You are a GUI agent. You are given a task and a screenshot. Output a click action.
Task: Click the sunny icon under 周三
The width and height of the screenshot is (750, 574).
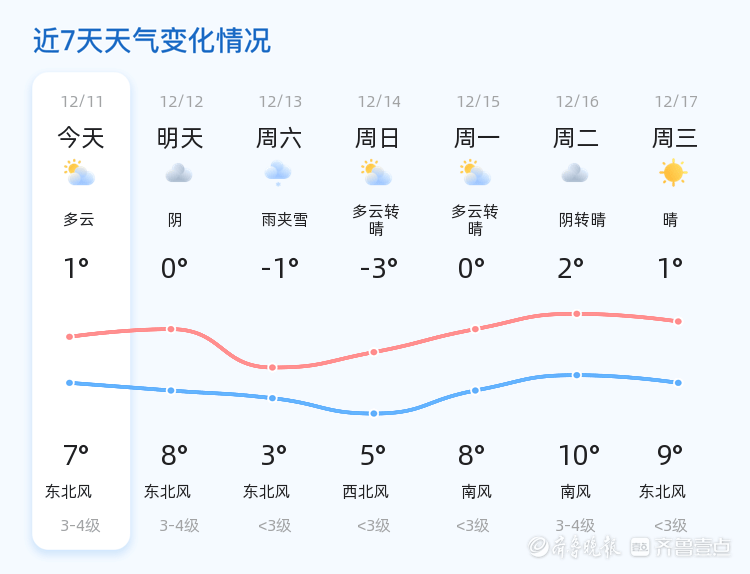click(673, 173)
